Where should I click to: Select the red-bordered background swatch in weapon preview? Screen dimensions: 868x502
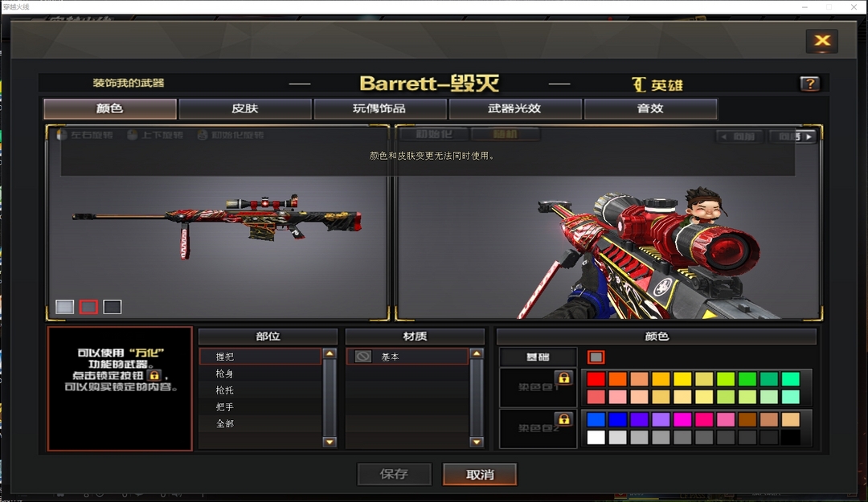(x=88, y=307)
